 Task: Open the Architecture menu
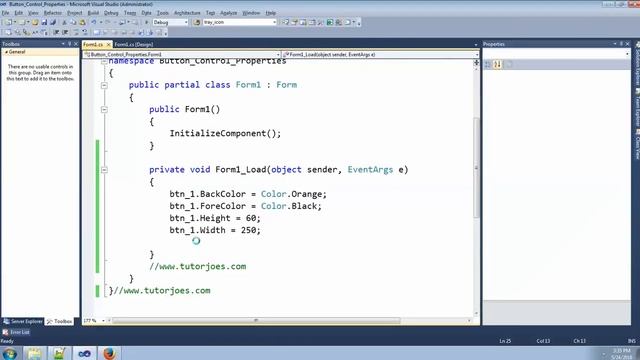tap(187, 13)
